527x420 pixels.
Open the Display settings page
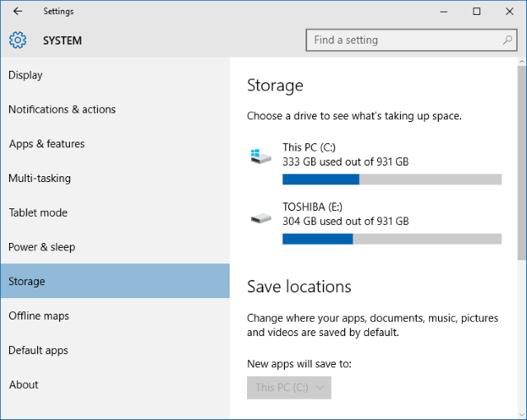(26, 75)
